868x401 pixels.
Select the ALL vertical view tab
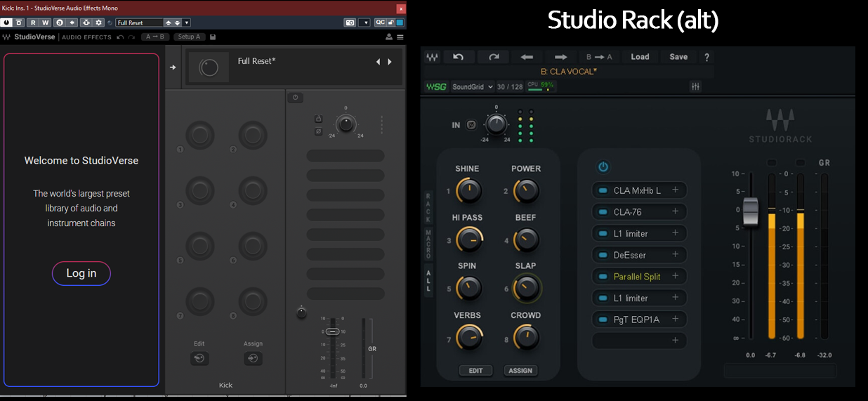point(428,280)
